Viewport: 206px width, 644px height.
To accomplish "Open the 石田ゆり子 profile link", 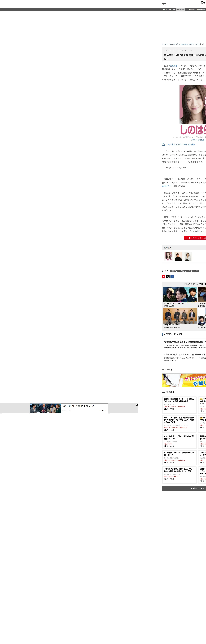I will [x=167, y=186].
